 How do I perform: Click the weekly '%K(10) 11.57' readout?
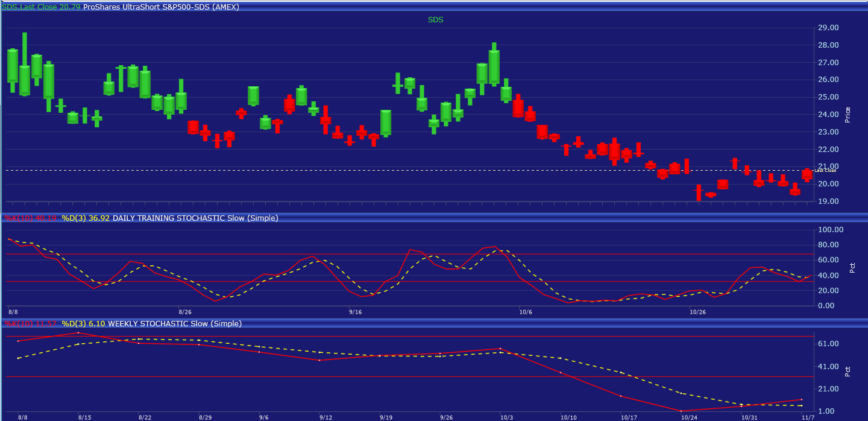pos(31,324)
